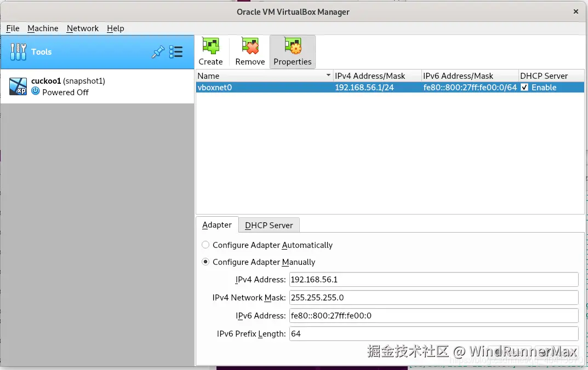Open the Help menu
Viewport: 588px width, 370px height.
point(115,28)
